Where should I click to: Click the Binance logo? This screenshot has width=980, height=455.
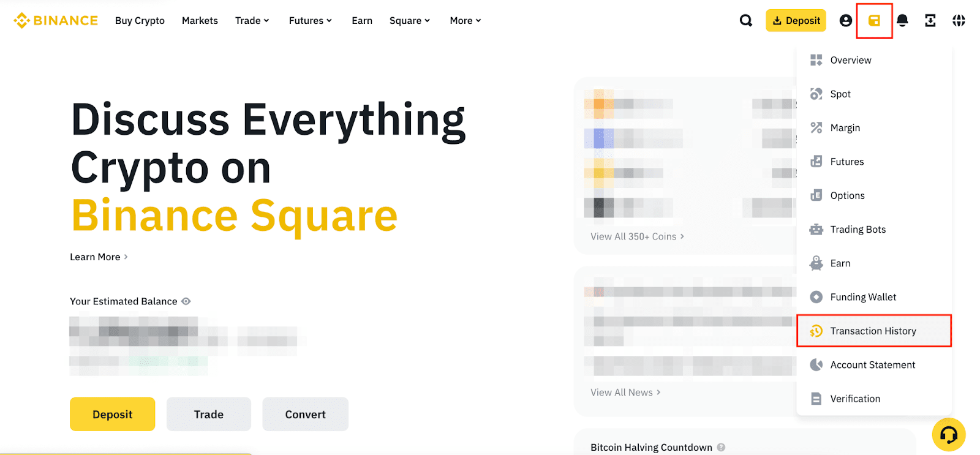click(56, 21)
